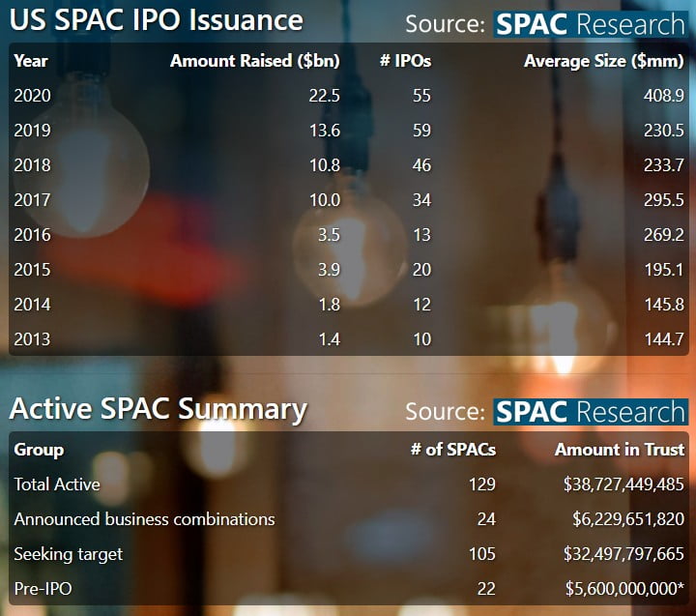
Task: Click the 2017 year cell
Action: (x=32, y=200)
